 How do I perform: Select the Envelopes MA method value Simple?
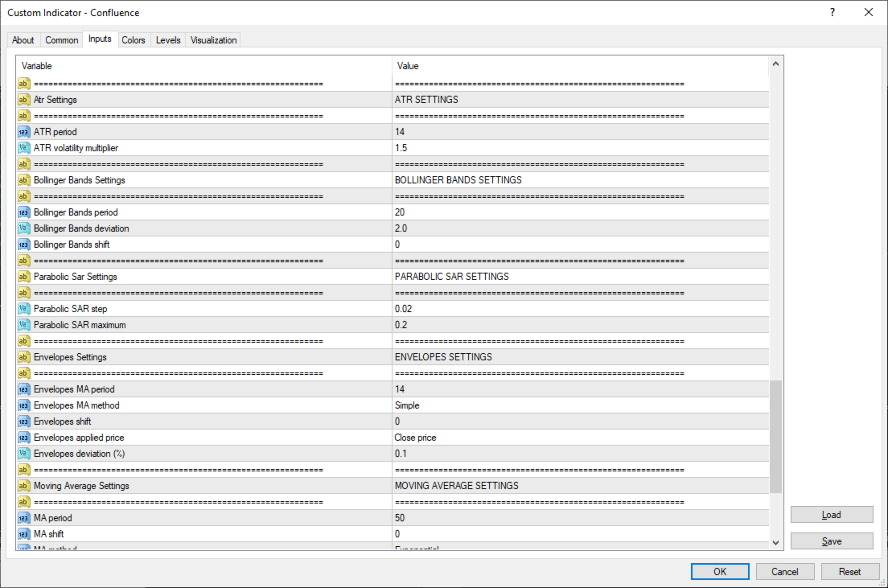tap(407, 405)
